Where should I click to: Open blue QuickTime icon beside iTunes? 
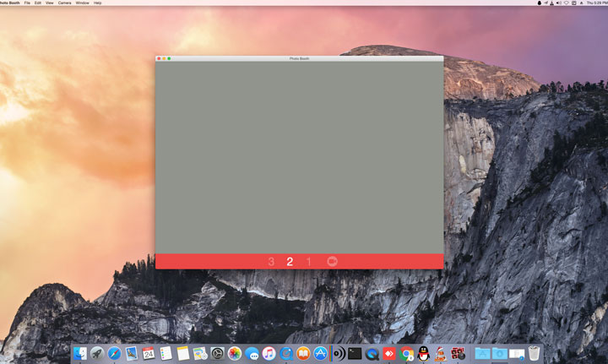[286, 354]
